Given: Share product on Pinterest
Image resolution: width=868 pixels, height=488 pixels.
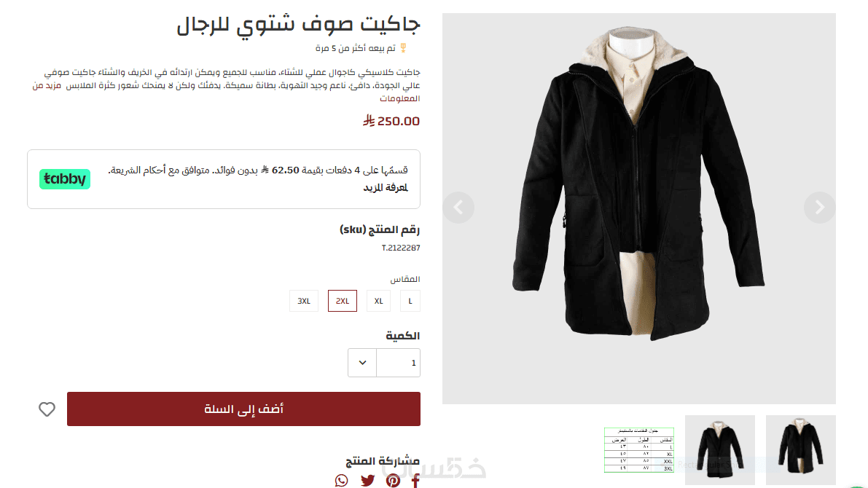Looking at the screenshot, I should point(393,480).
